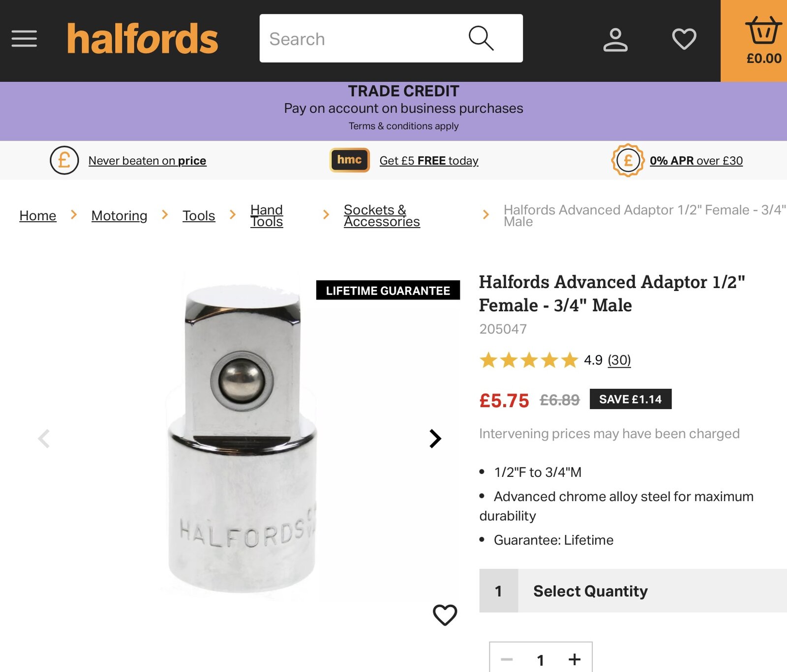
Task: Increase quantity with the plus button
Action: point(575,659)
